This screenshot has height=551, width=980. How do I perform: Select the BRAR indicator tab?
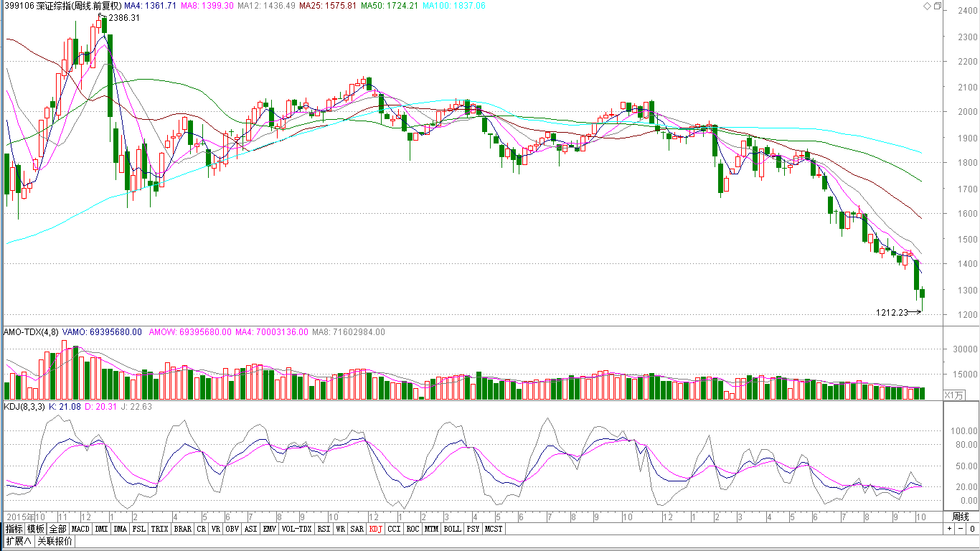[x=182, y=529]
